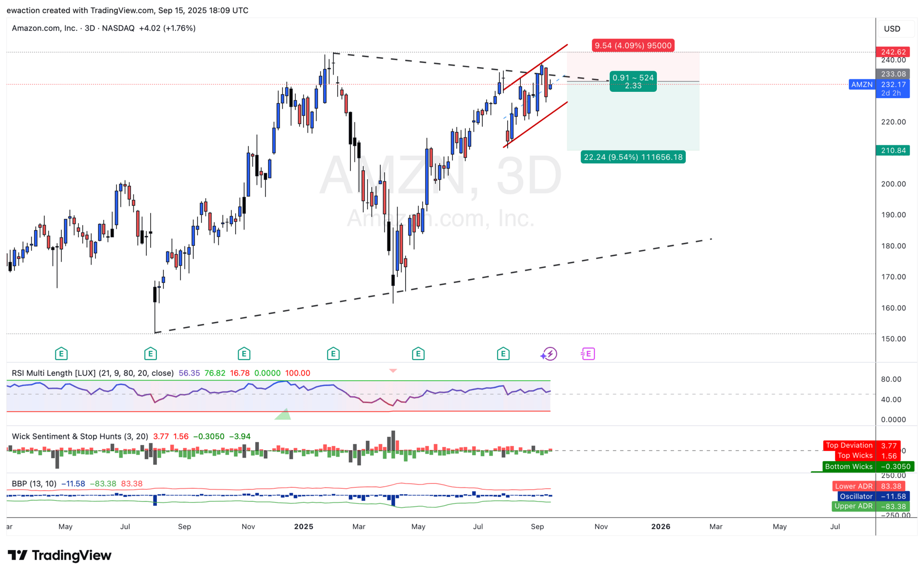Click the TradingView logo
Viewport: 924px width, 575px height.
coord(59,555)
